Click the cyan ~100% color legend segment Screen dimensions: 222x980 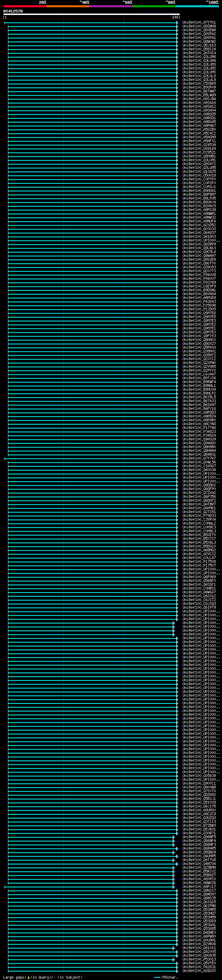[x=197, y=6]
